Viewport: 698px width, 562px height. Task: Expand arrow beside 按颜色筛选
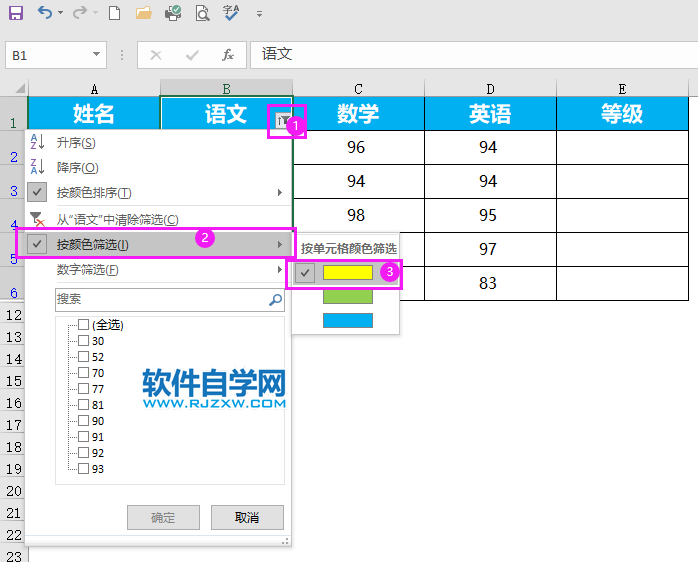(280, 244)
